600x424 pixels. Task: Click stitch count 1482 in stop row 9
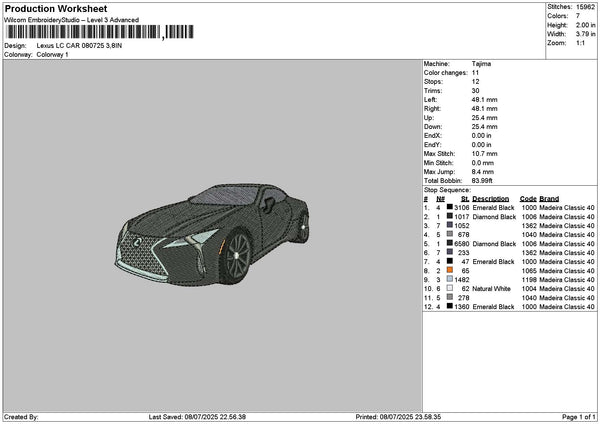click(x=461, y=280)
